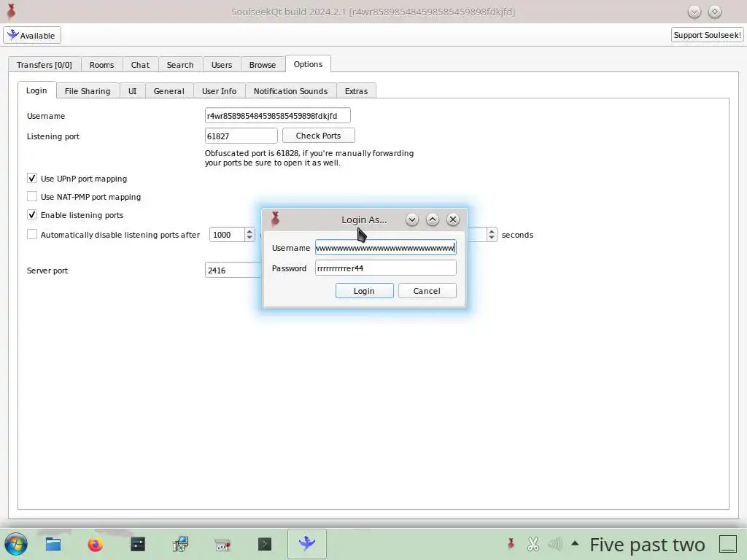This screenshot has height=560, width=747.
Task: Click the main window diamond title button
Action: tap(715, 12)
